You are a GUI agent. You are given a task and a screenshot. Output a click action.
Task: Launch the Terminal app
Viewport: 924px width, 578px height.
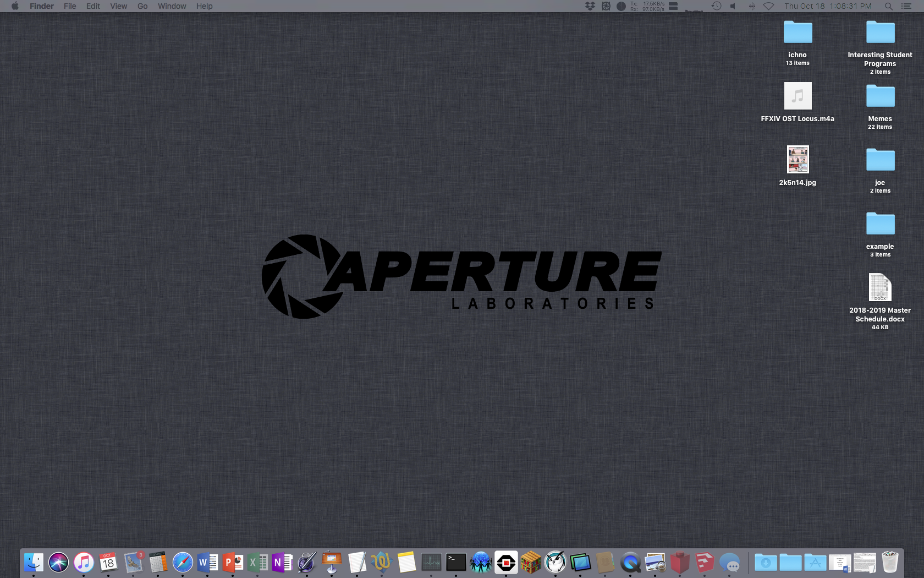(x=456, y=563)
